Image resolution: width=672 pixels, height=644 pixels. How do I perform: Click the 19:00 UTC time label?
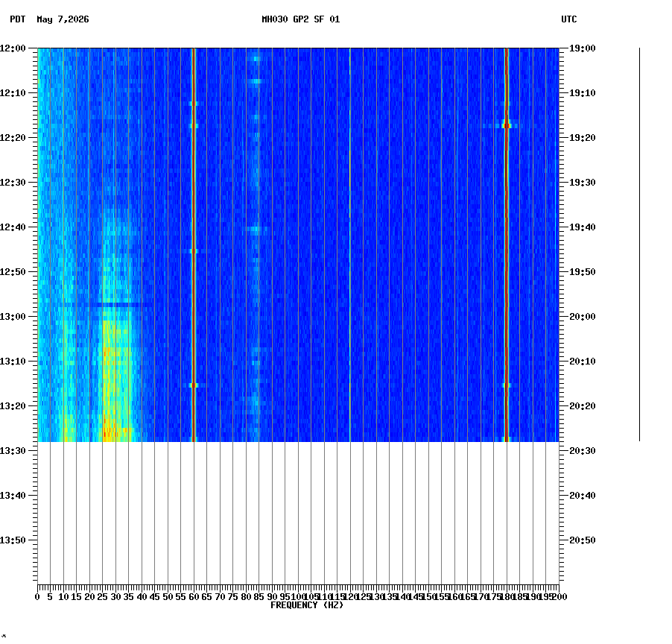coord(583,48)
